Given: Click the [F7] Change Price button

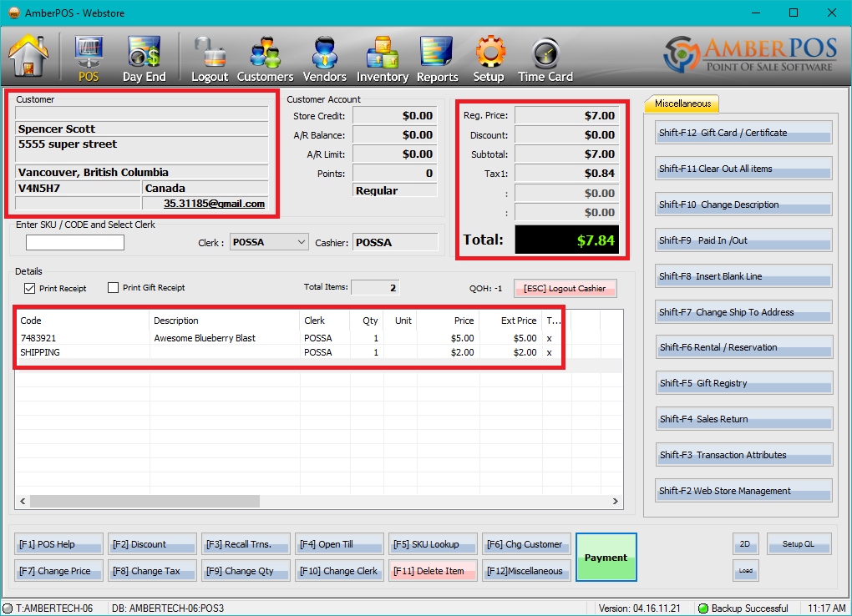Looking at the screenshot, I should (x=58, y=570).
